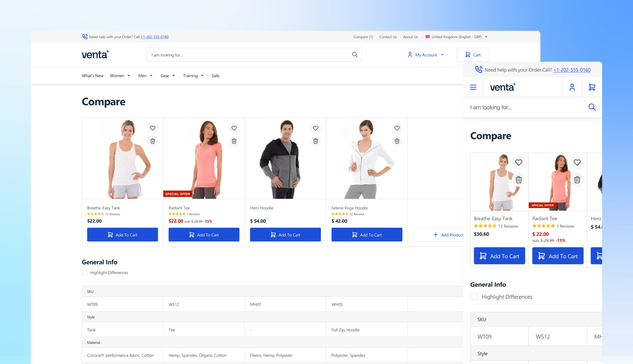Image resolution: width=633 pixels, height=364 pixels.
Task: Expand the Women navigation dropdown
Action: [x=120, y=76]
